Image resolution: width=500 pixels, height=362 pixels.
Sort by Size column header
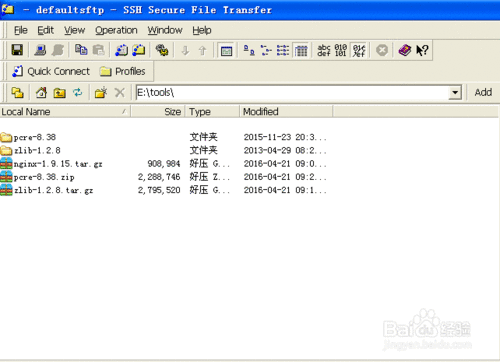tap(158, 112)
